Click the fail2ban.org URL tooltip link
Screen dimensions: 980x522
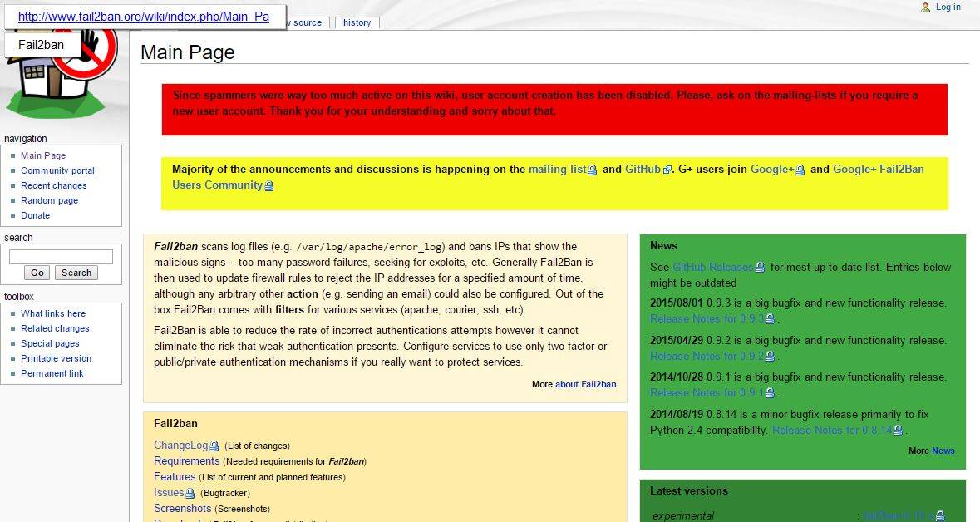(x=144, y=17)
